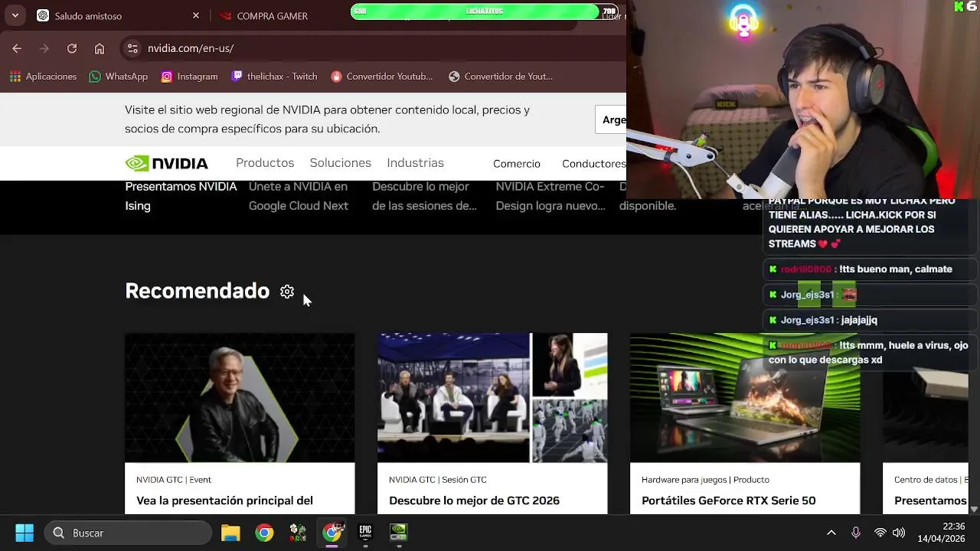980x551 pixels.
Task: Open the active Chrome profile taskbar icon
Action: click(x=332, y=533)
